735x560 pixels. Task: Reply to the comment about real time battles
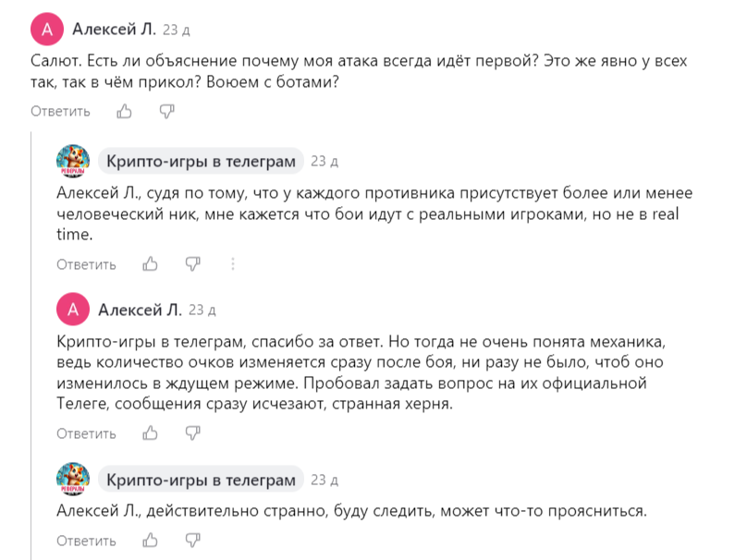pyautogui.click(x=87, y=264)
